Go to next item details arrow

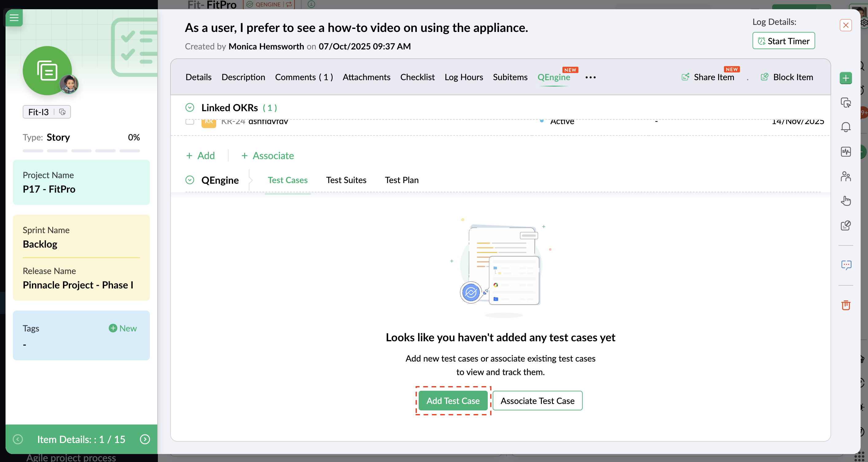(145, 439)
